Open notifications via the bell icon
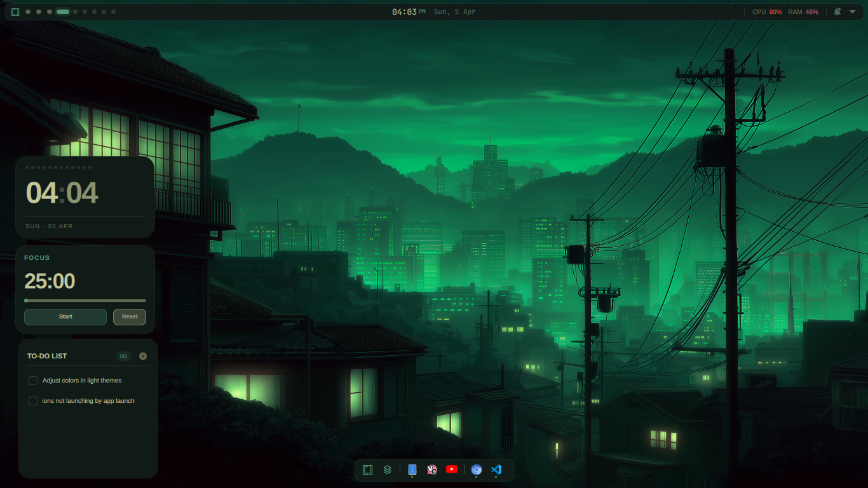 tap(837, 11)
